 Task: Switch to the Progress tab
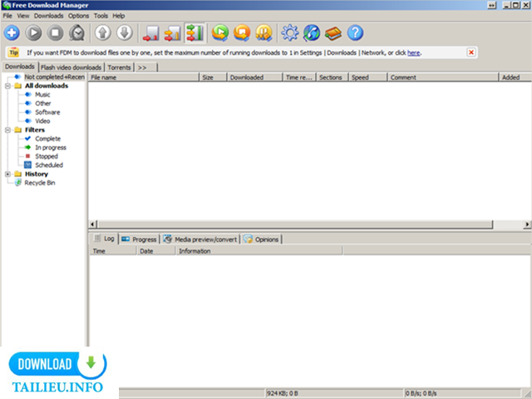pos(139,239)
